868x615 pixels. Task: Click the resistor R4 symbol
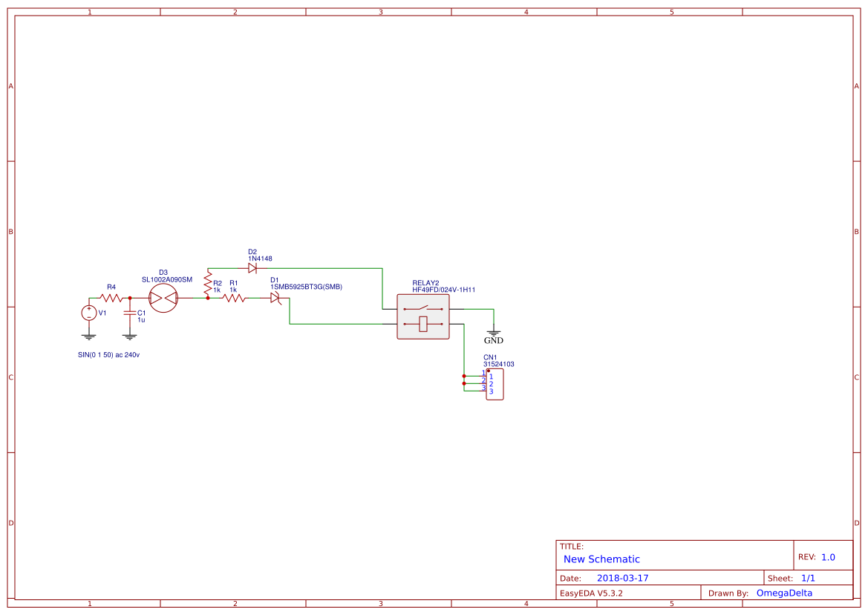(x=109, y=296)
